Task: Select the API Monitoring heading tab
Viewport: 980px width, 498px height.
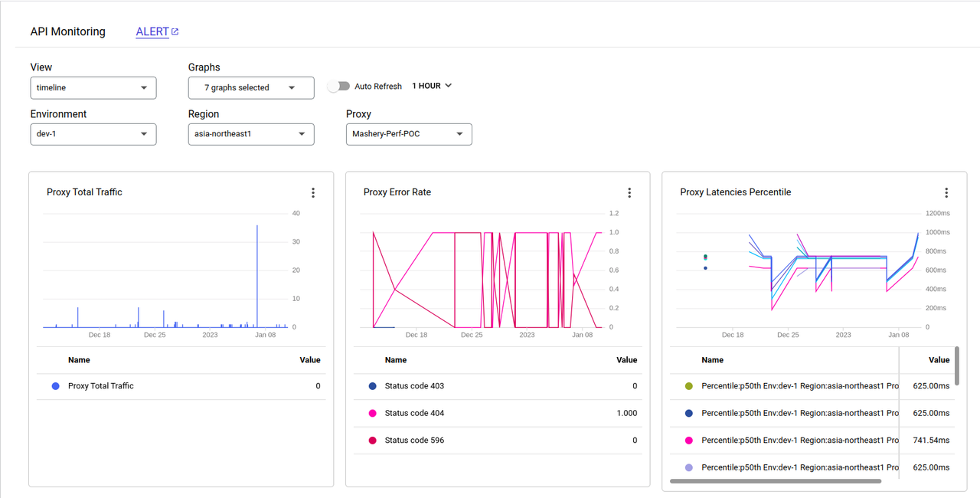Action: tap(68, 32)
